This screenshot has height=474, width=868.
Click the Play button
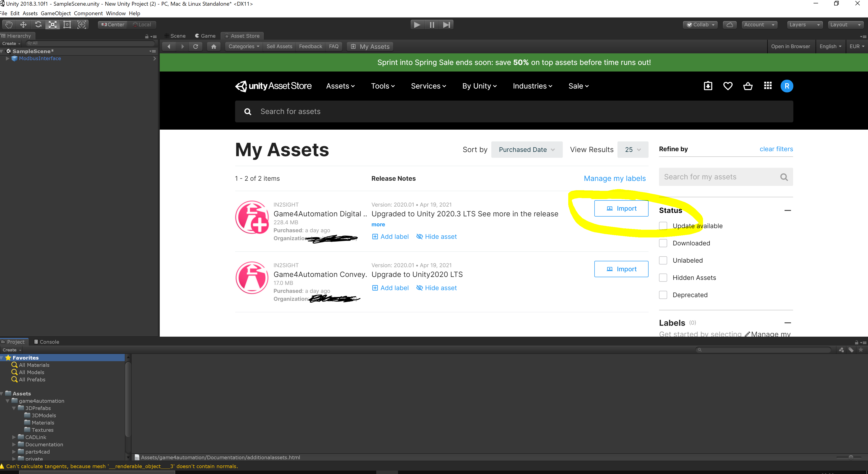(x=417, y=25)
